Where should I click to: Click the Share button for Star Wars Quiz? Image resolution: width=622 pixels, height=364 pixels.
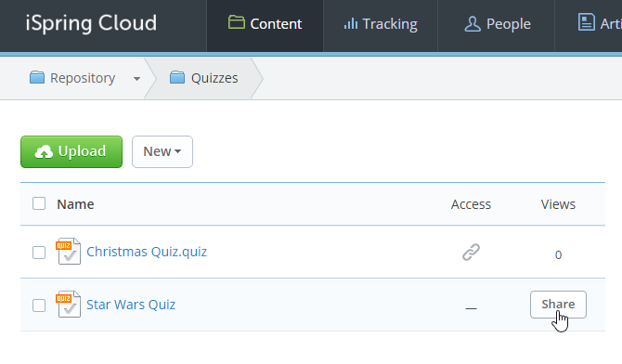click(x=558, y=305)
